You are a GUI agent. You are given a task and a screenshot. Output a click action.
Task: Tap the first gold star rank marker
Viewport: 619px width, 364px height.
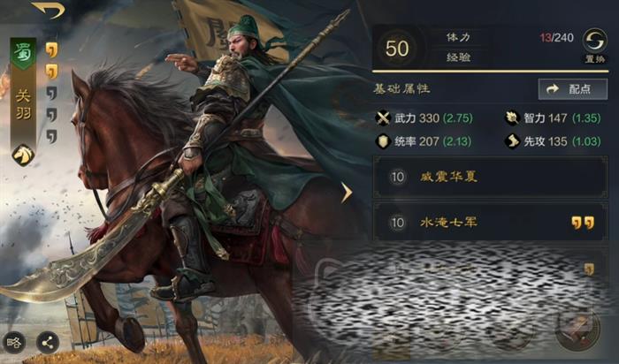[x=51, y=50]
